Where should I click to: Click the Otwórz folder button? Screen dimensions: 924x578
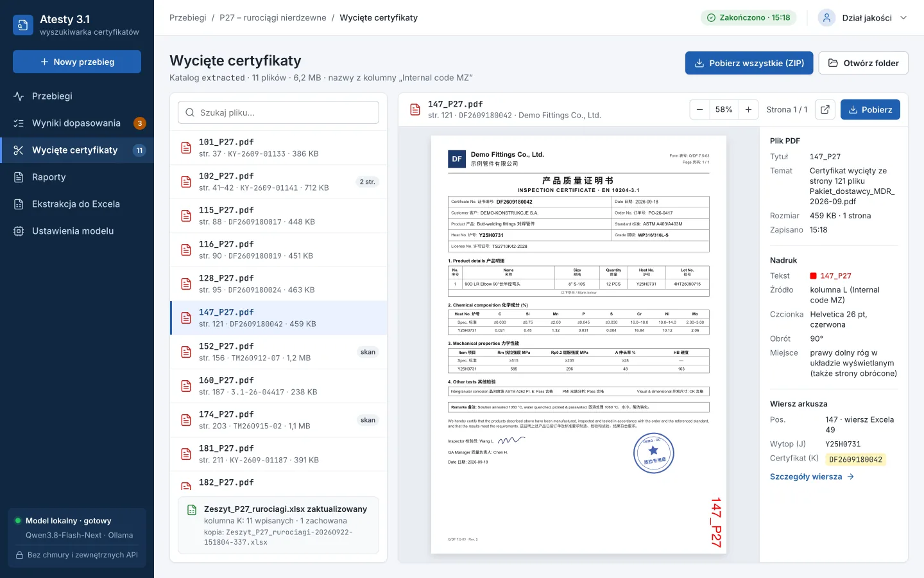tap(863, 63)
